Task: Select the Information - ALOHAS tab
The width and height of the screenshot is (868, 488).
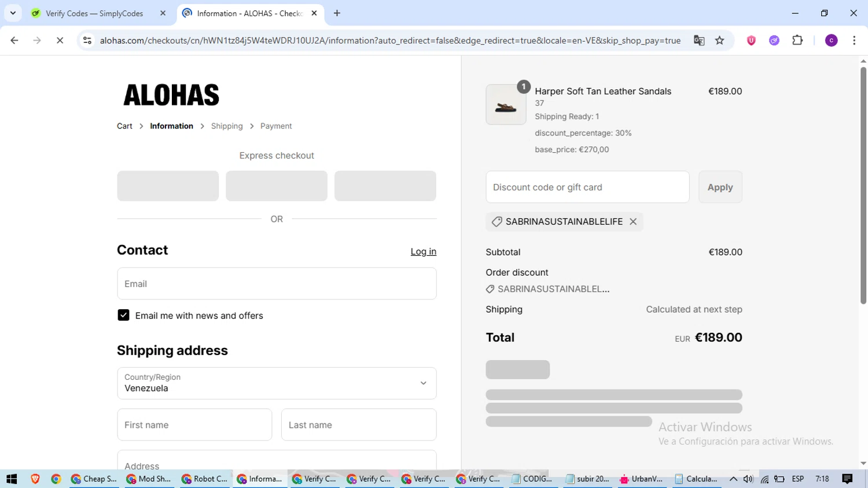Action: (249, 13)
